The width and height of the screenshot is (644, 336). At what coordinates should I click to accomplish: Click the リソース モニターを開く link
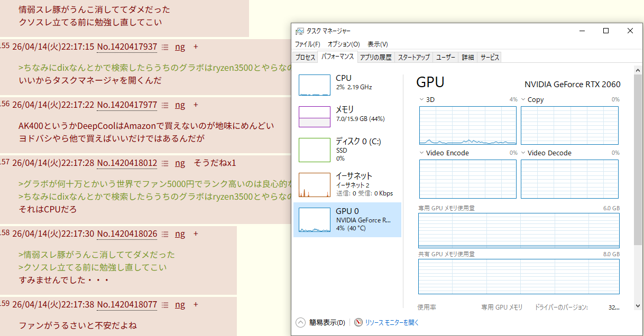tap(392, 322)
